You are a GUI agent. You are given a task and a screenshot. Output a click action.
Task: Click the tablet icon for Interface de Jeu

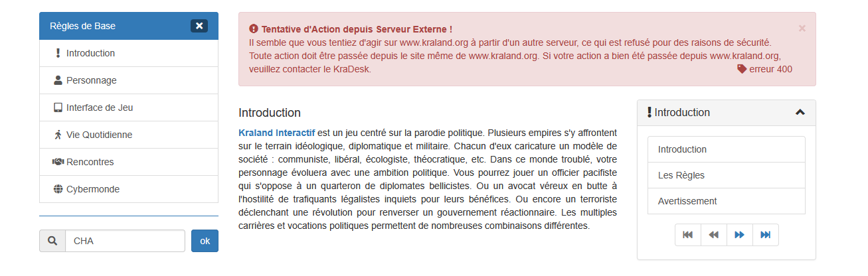pyautogui.click(x=58, y=107)
